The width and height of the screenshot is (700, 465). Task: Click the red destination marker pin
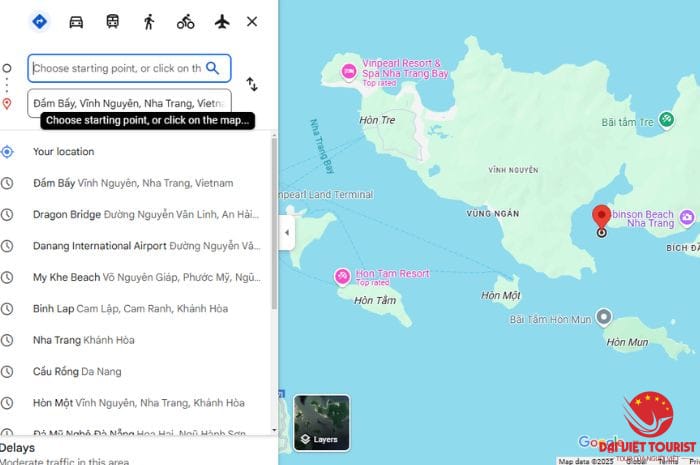pyautogui.click(x=601, y=217)
